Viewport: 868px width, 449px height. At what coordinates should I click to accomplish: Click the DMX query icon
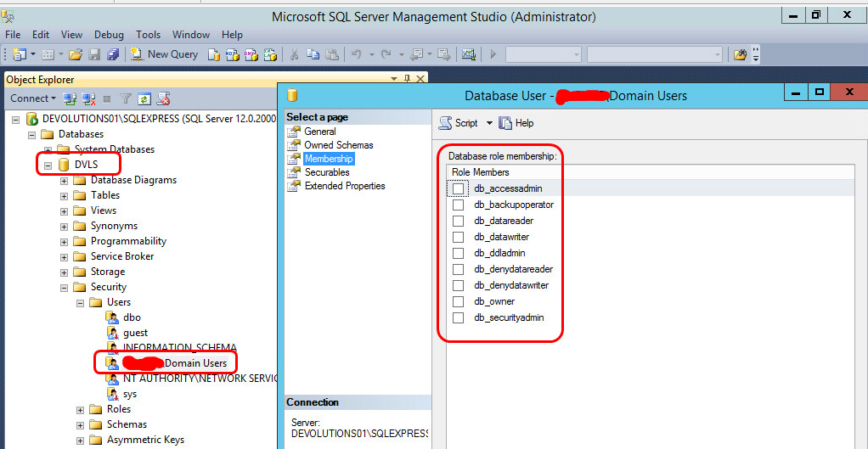[x=251, y=54]
